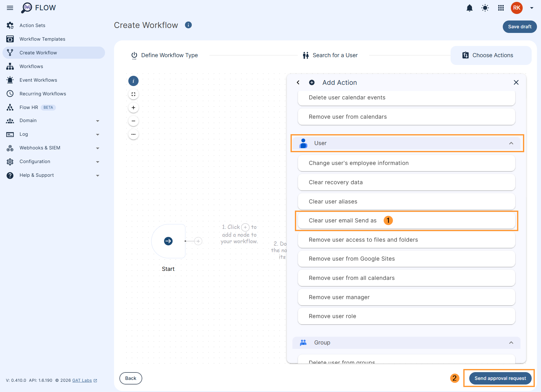
Task: Click the RK profile avatar
Action: [x=516, y=8]
